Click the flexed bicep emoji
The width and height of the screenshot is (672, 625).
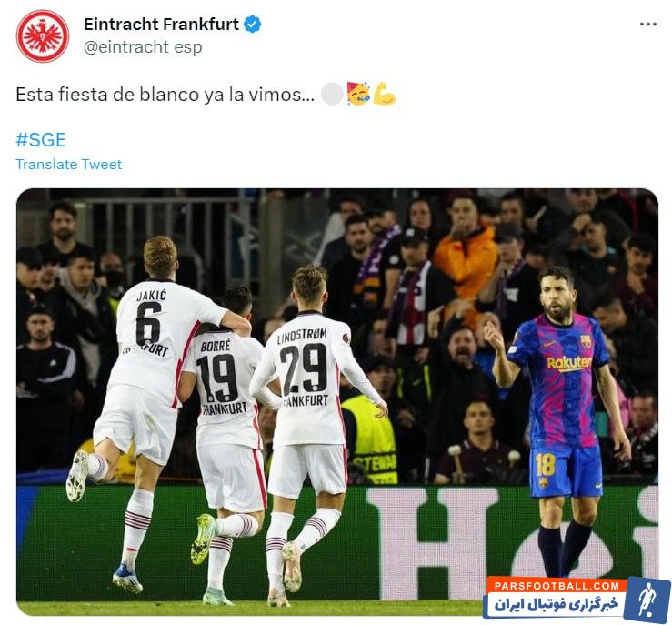[384, 94]
